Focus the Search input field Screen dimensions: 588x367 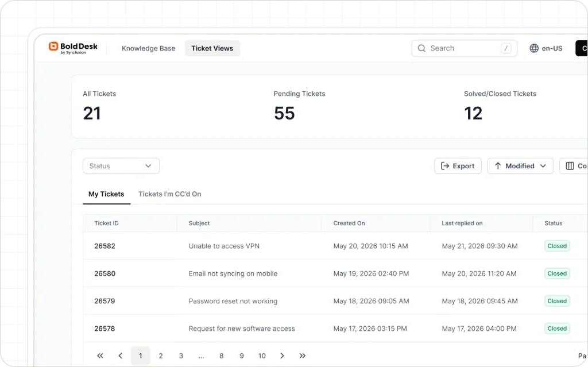pyautogui.click(x=464, y=48)
